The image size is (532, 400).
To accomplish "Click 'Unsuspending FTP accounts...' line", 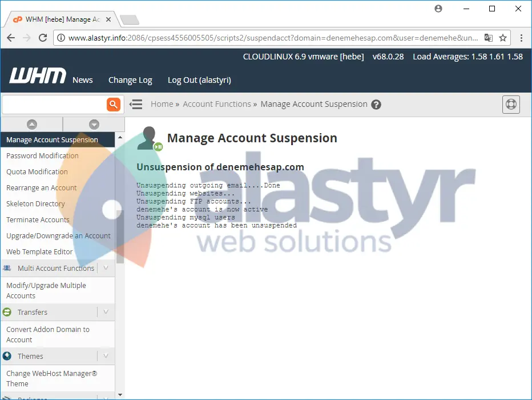I will coord(194,201).
